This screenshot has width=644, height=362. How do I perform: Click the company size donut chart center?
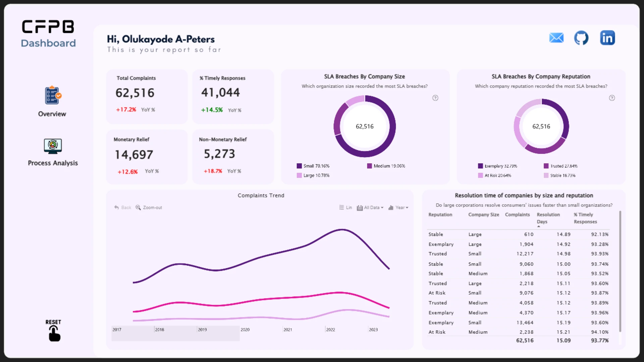point(365,126)
